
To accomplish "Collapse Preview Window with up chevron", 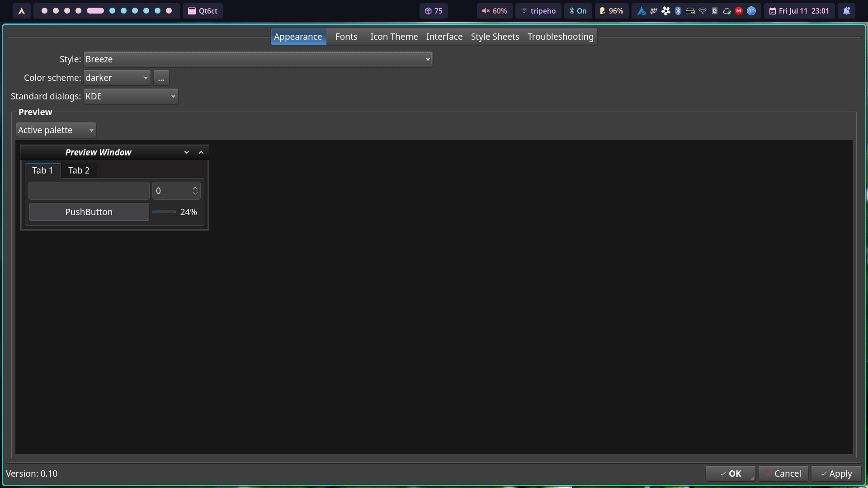I will tap(201, 152).
